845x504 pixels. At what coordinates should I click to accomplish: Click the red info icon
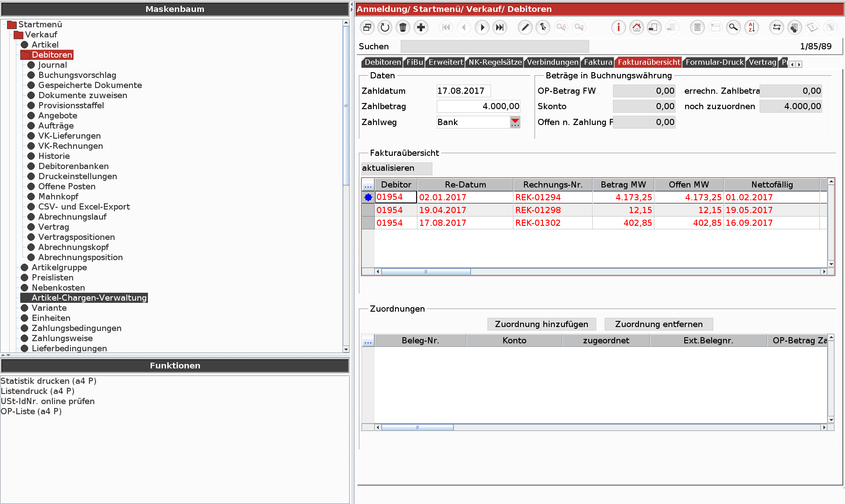[x=618, y=28]
